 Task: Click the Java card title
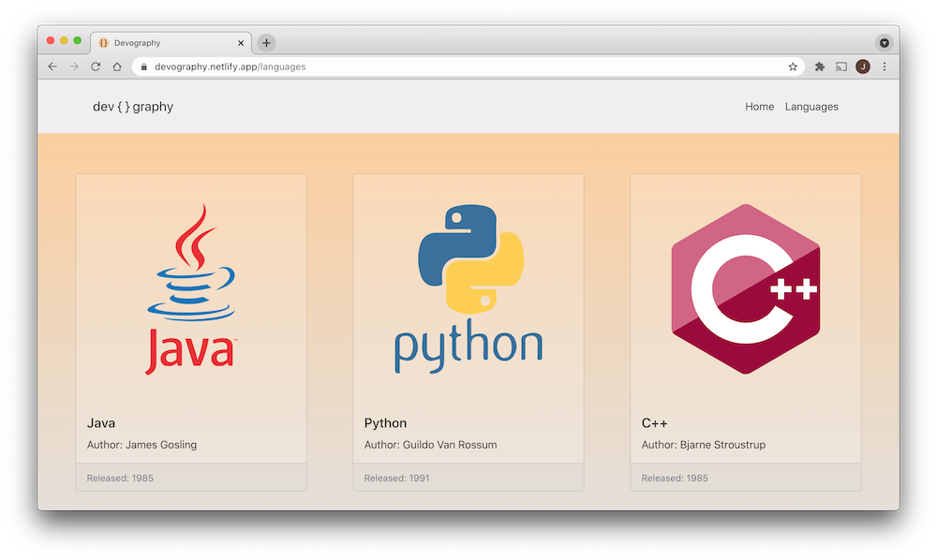pos(101,423)
